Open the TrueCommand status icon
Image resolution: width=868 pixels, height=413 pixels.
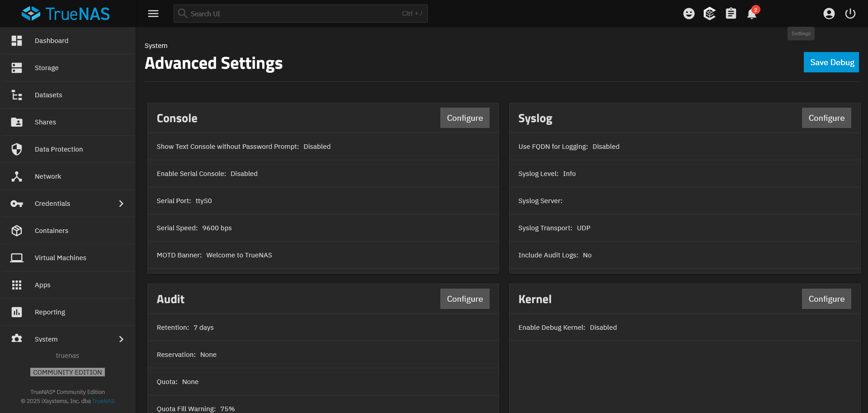710,14
